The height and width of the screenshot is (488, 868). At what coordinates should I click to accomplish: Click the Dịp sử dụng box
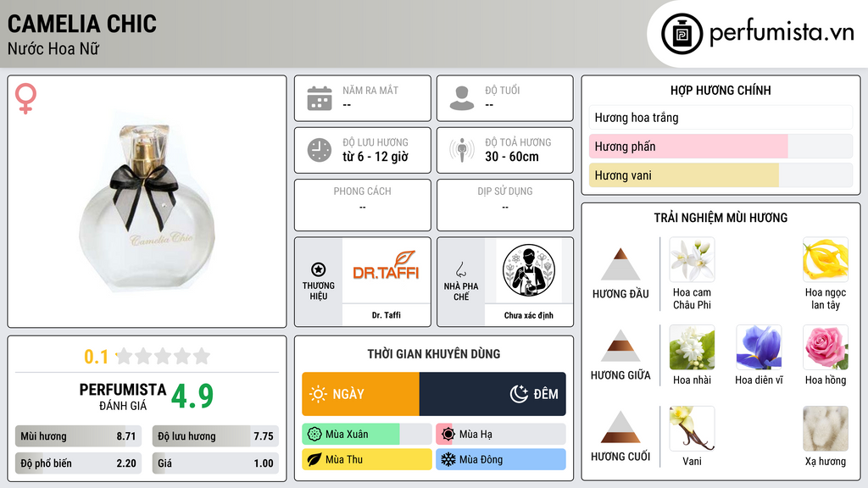(505, 205)
